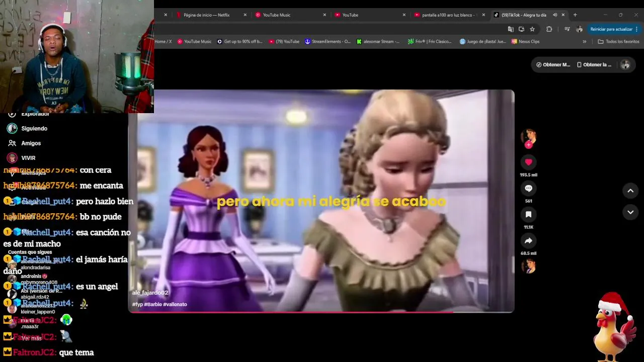This screenshot has width=644, height=362.
Task: Like the TikTok video with heart icon
Action: [x=528, y=162]
